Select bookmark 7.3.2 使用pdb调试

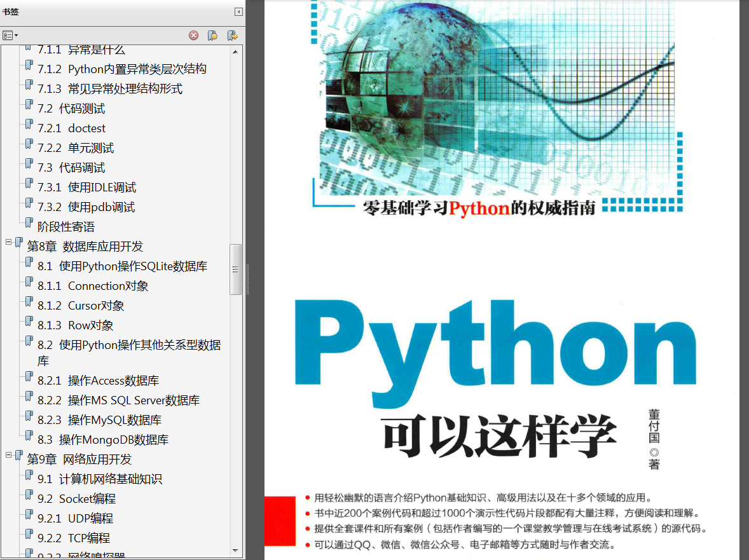click(x=86, y=207)
